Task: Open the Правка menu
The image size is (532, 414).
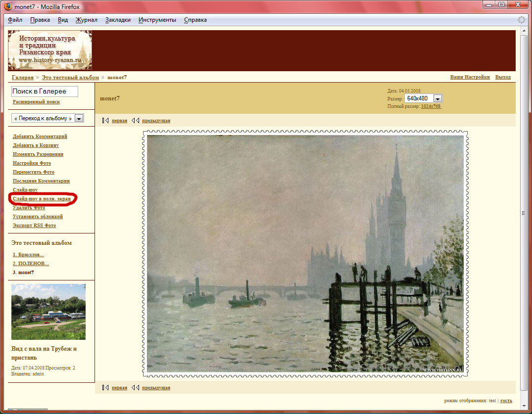Action: [40, 20]
